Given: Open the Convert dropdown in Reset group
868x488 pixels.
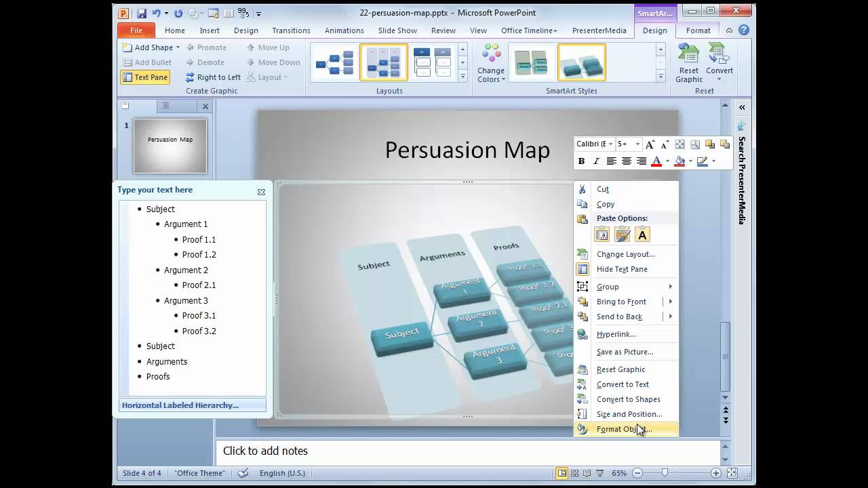Looking at the screenshot, I should pyautogui.click(x=719, y=63).
